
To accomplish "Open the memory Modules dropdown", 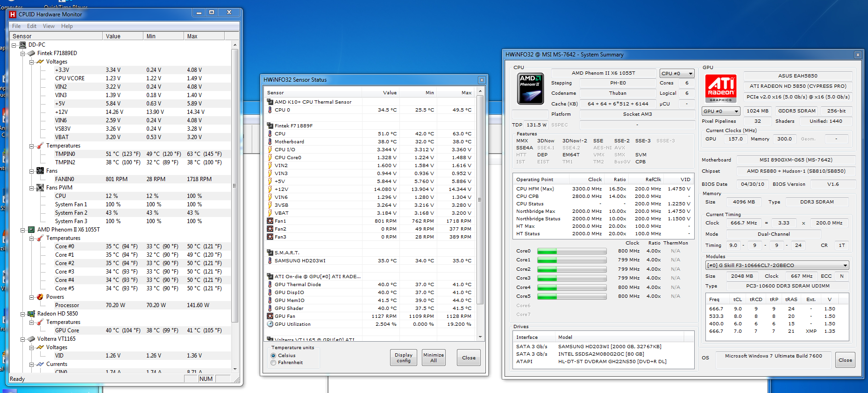I will click(777, 265).
